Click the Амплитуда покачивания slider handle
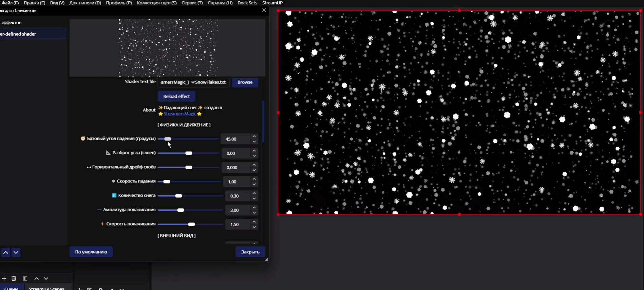The height and width of the screenshot is (290, 644). tap(181, 210)
